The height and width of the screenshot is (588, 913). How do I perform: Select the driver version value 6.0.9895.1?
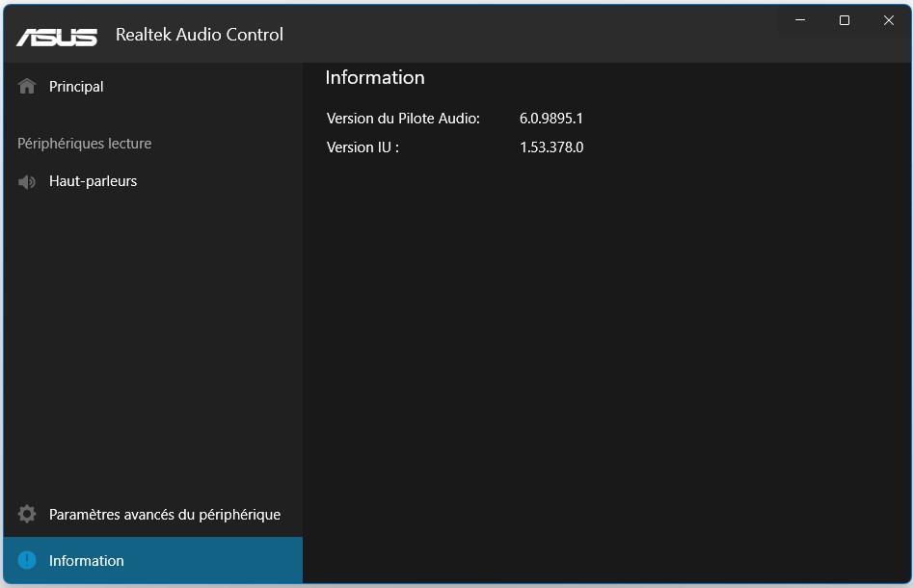tap(551, 119)
